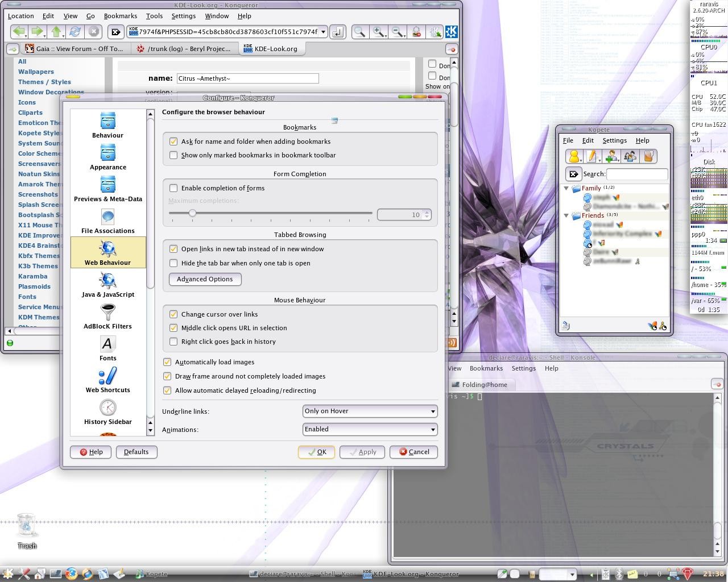Image resolution: width=728 pixels, height=582 pixels.
Task: Switch to /trunk (log) Beryl Project tab
Action: (x=184, y=49)
